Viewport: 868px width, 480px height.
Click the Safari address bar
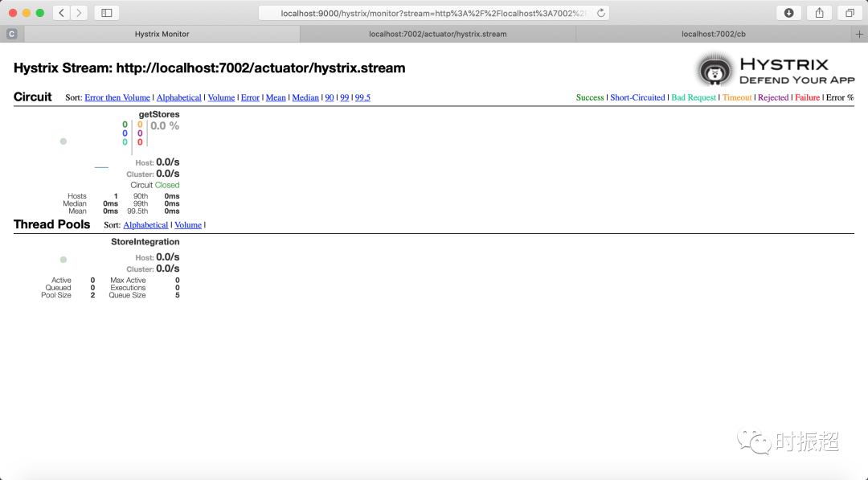click(433, 13)
